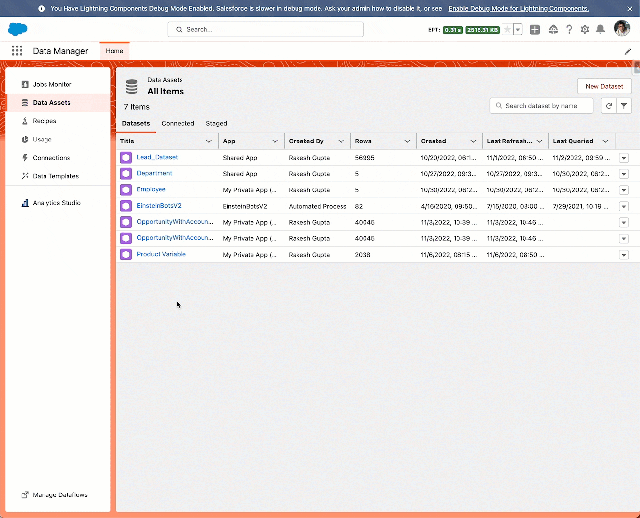
Task: Open Analytics Studio from the sidebar
Action: coord(56,203)
